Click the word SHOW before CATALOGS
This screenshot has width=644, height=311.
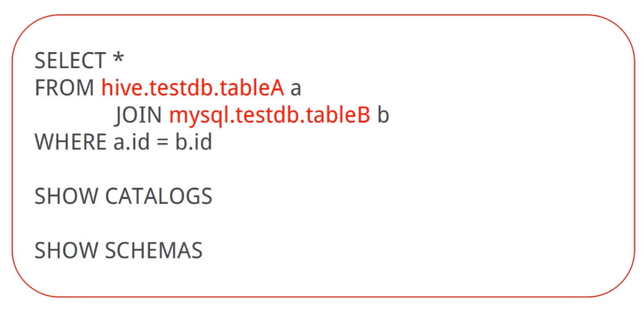click(x=66, y=196)
